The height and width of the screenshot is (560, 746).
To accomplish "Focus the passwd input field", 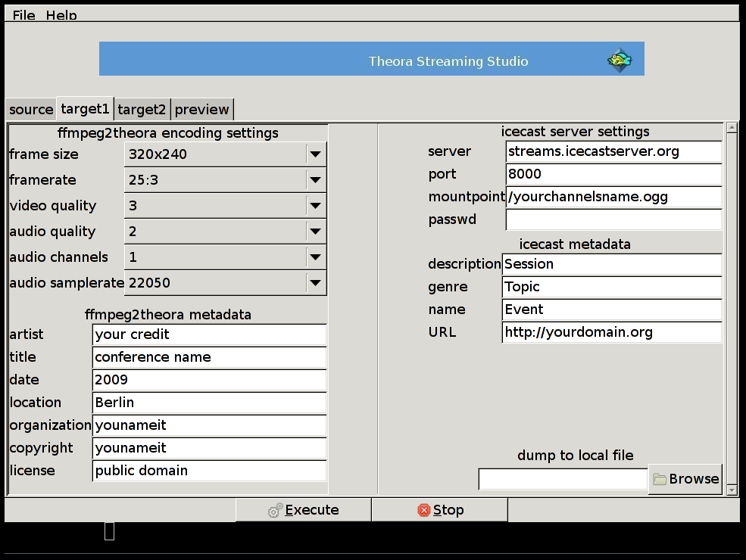I will tap(613, 219).
